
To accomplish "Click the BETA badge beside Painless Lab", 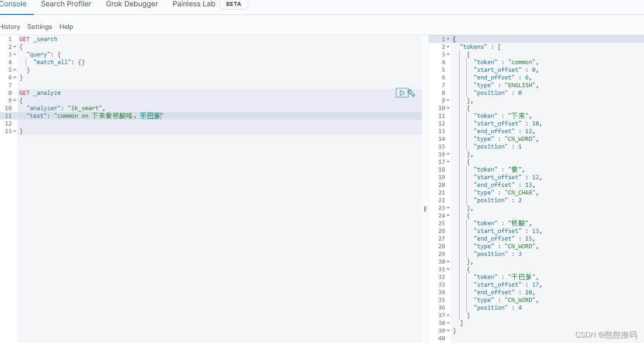I will pyautogui.click(x=234, y=4).
